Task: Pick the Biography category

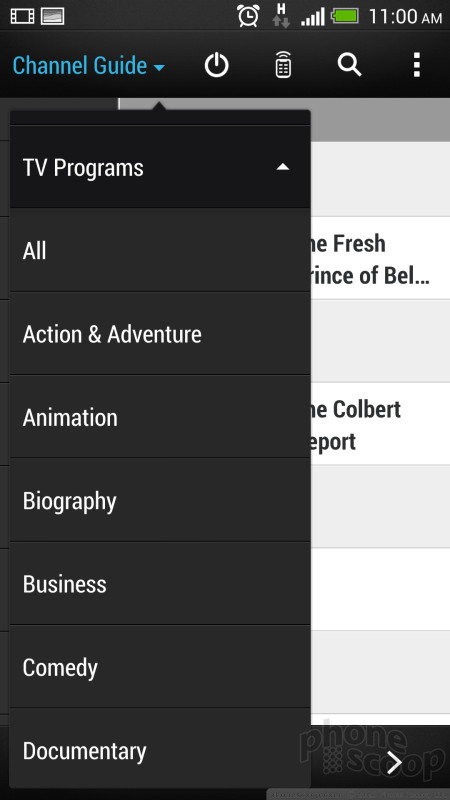Action: coord(160,501)
